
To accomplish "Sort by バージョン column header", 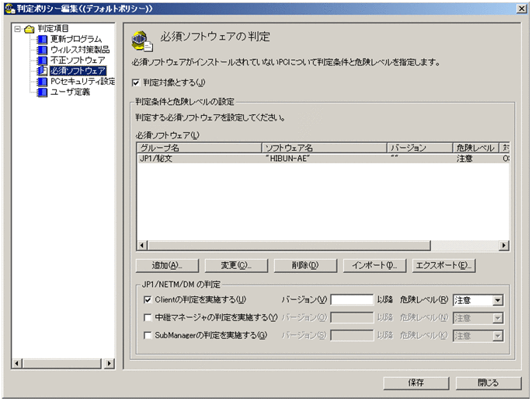I will coord(420,148).
